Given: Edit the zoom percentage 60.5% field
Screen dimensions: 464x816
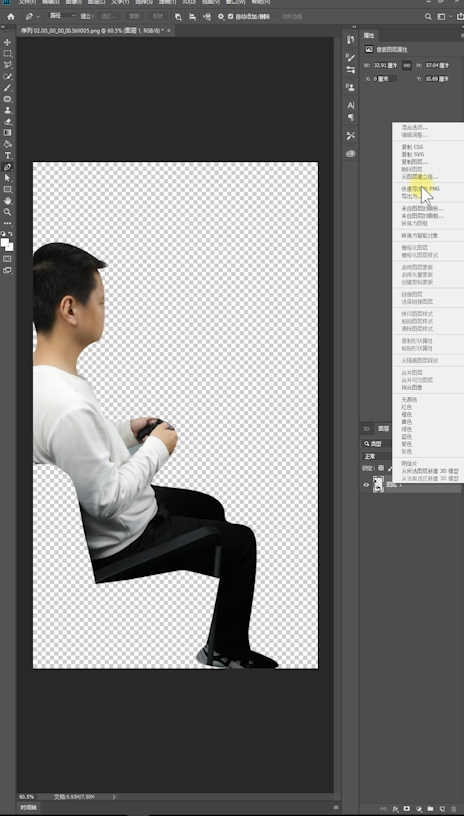Looking at the screenshot, I should pos(26,797).
